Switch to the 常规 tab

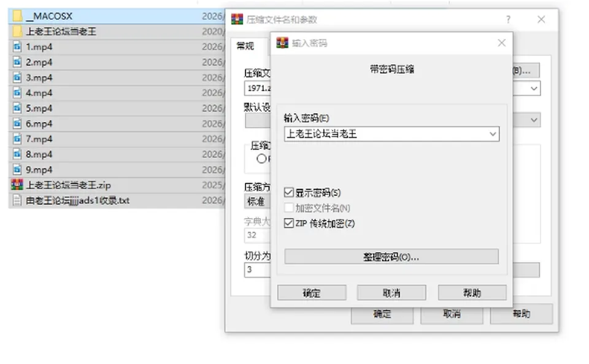pos(245,46)
